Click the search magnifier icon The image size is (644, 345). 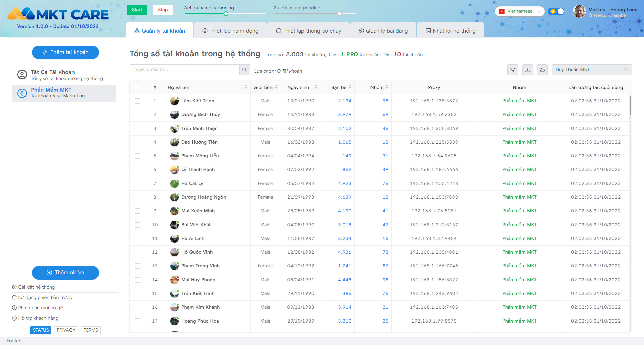[245, 70]
